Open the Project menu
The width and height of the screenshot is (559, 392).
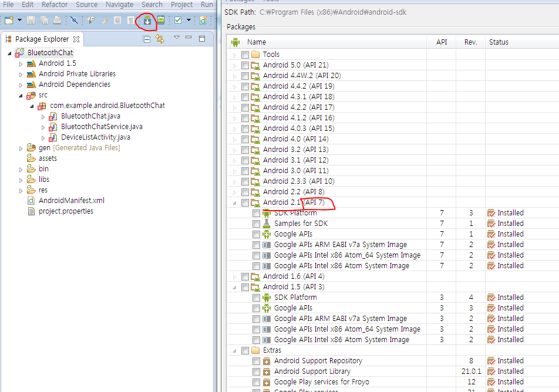point(182,4)
